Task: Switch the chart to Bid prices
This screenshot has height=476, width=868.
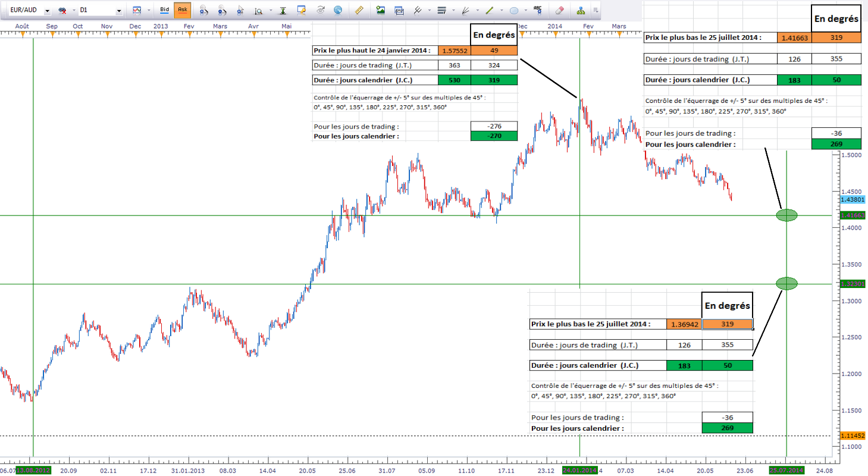Action: pos(165,10)
